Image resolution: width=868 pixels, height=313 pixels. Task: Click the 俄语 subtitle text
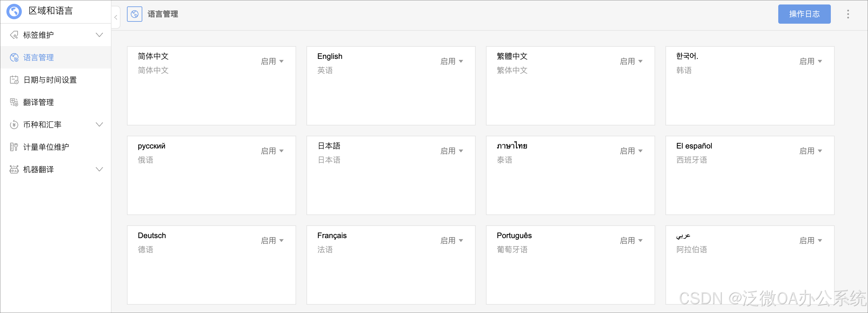tap(146, 160)
